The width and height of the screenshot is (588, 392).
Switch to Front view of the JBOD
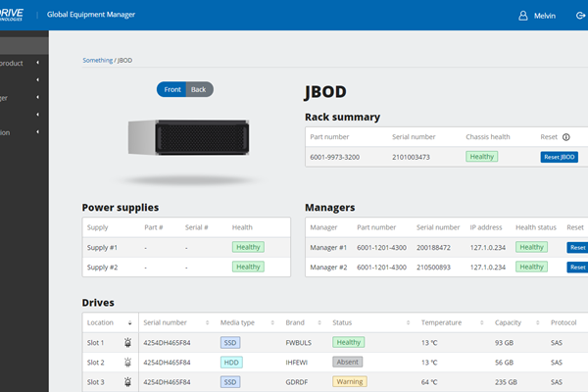tap(171, 89)
